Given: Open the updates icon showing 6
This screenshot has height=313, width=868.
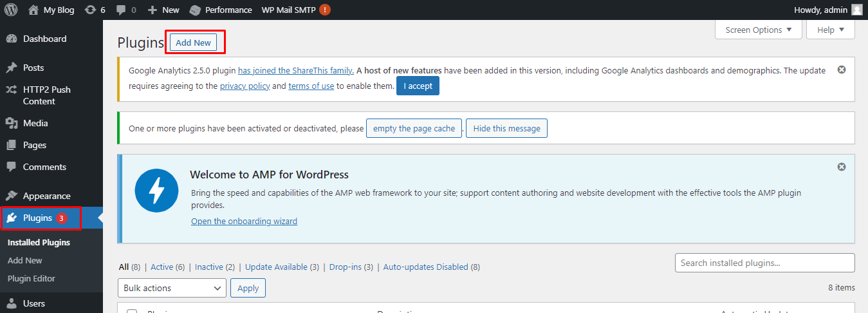Looking at the screenshot, I should pyautogui.click(x=91, y=10).
